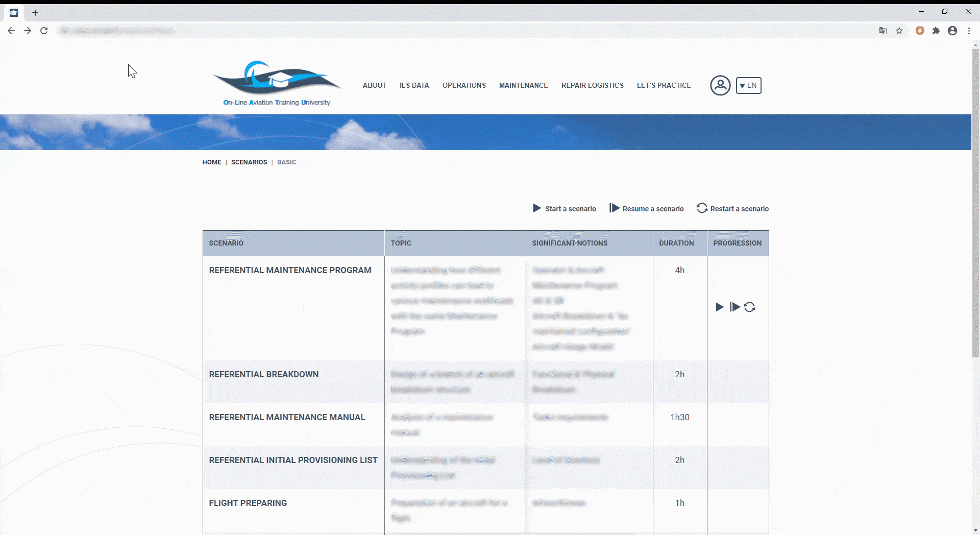
Task: Open the LET'S PRACTICE menu
Action: pyautogui.click(x=664, y=85)
